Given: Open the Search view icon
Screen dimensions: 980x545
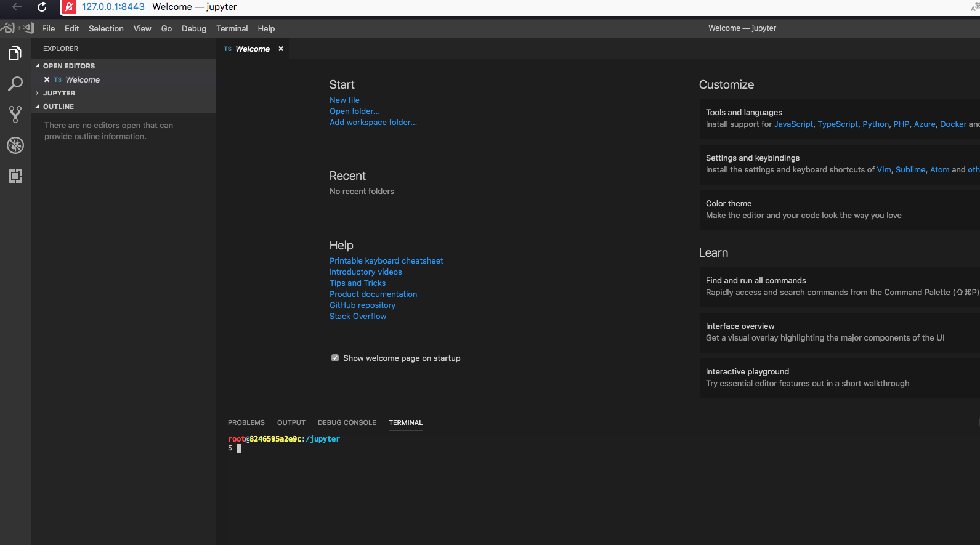Looking at the screenshot, I should (15, 84).
